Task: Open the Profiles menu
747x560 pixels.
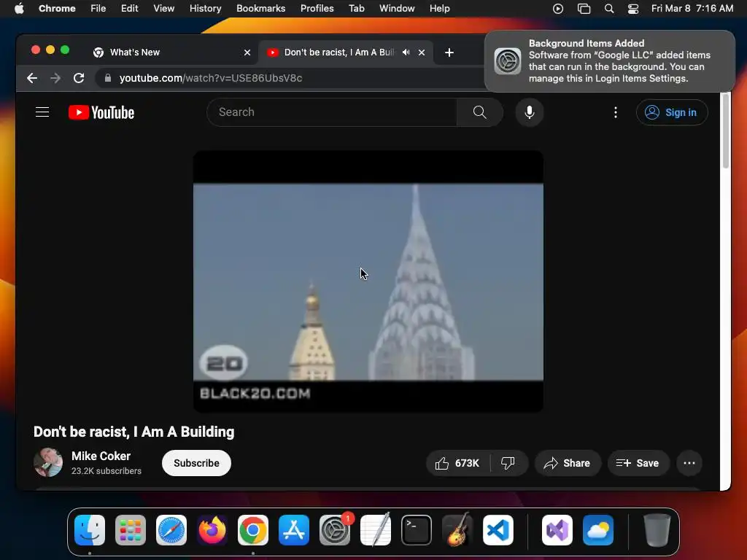Action: point(317,9)
